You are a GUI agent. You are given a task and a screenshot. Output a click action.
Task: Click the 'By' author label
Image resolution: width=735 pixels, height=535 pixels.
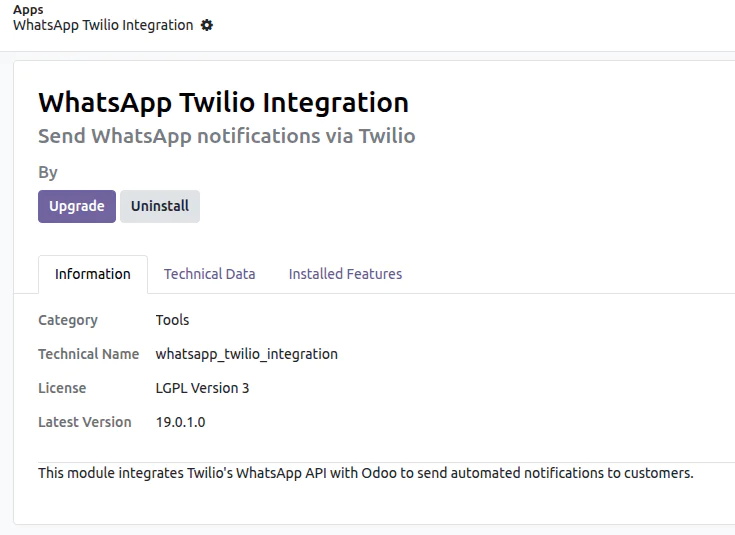(x=48, y=173)
